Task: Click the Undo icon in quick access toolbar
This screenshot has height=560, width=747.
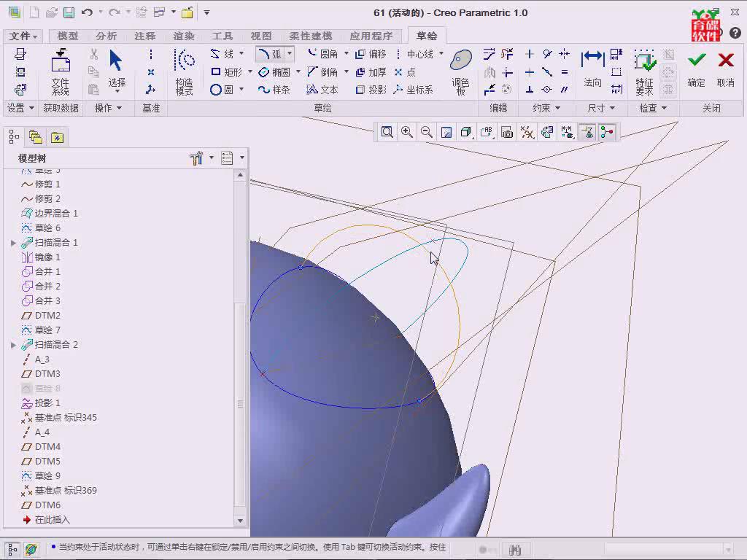Action: (x=87, y=12)
